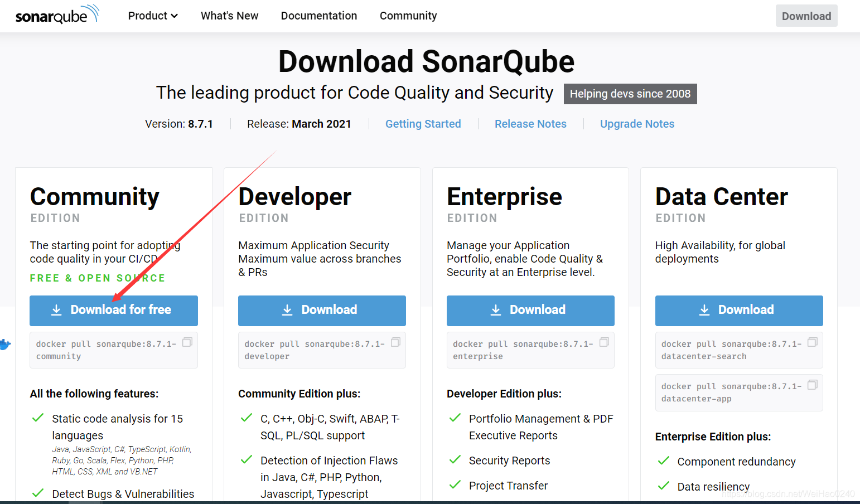
Task: Copy the enterprise docker pull command
Action: coord(604,342)
